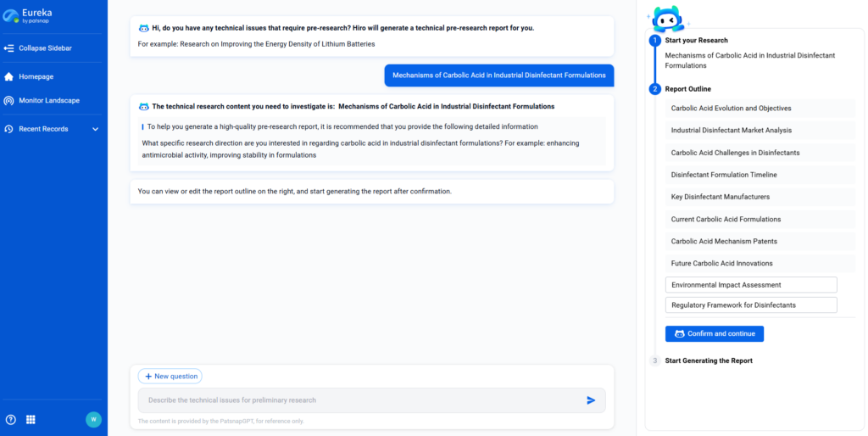Open the apps grid icon
Image resolution: width=868 pixels, height=436 pixels.
[31, 419]
